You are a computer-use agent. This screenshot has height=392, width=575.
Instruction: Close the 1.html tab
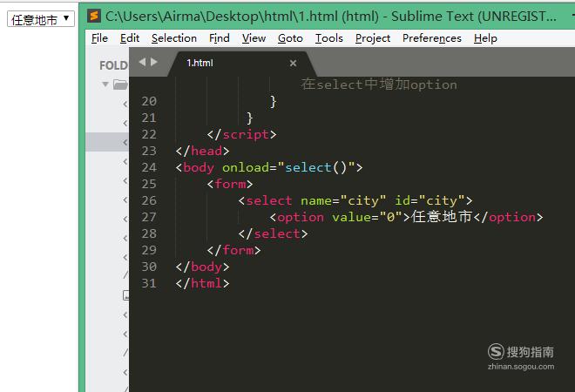293,63
